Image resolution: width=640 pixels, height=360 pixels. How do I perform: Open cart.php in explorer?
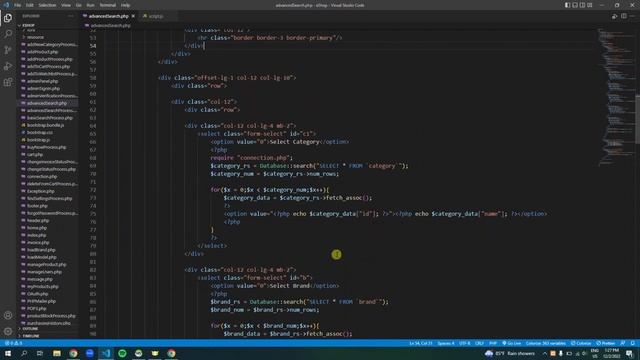pos(35,155)
